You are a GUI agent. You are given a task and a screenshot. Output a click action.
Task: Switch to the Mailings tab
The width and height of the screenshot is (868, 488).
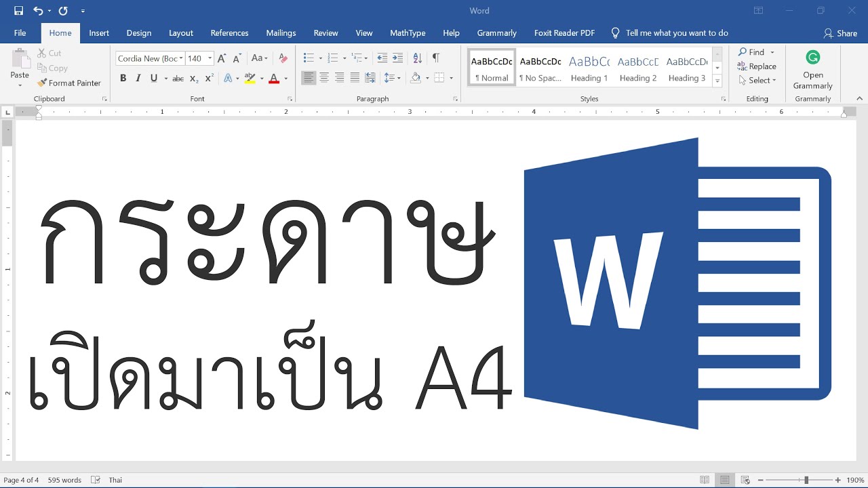tap(281, 33)
